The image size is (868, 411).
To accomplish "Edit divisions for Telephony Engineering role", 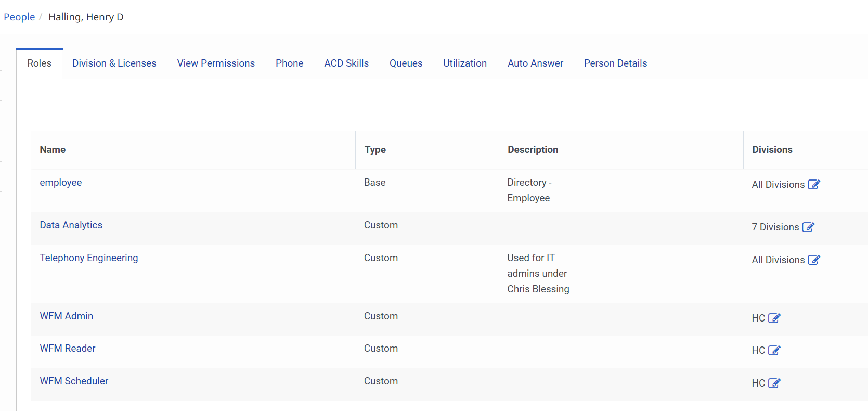I will point(813,260).
